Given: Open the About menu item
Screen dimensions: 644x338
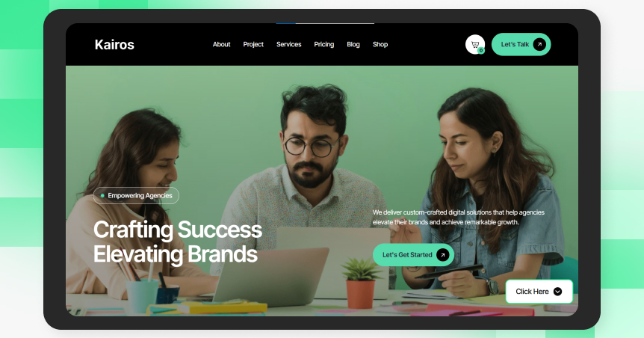Looking at the screenshot, I should coord(221,44).
